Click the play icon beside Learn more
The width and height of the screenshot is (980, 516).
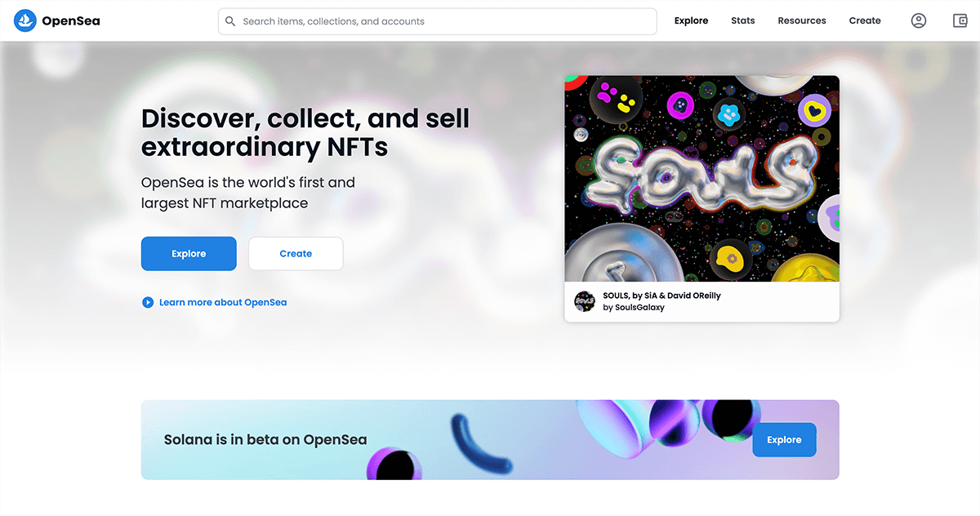click(147, 302)
